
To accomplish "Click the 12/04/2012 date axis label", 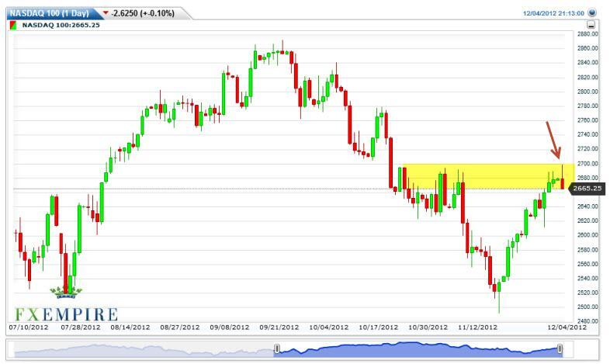I will (x=567, y=328).
